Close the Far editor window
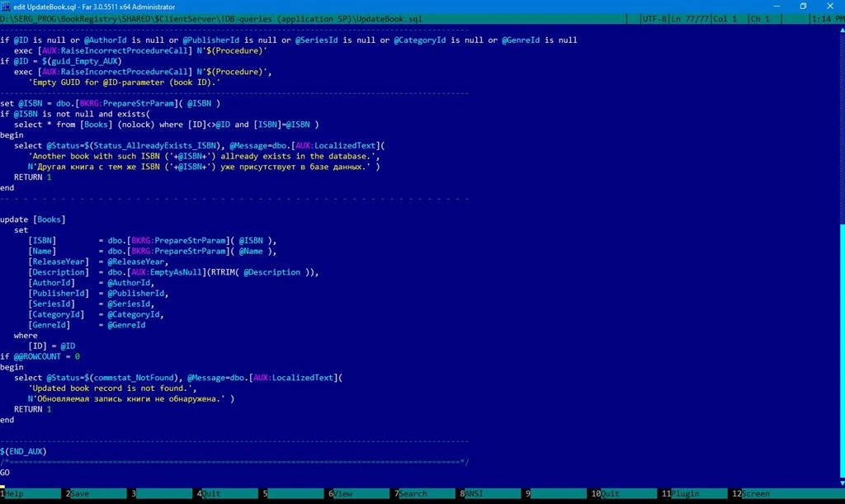 pos(830,7)
